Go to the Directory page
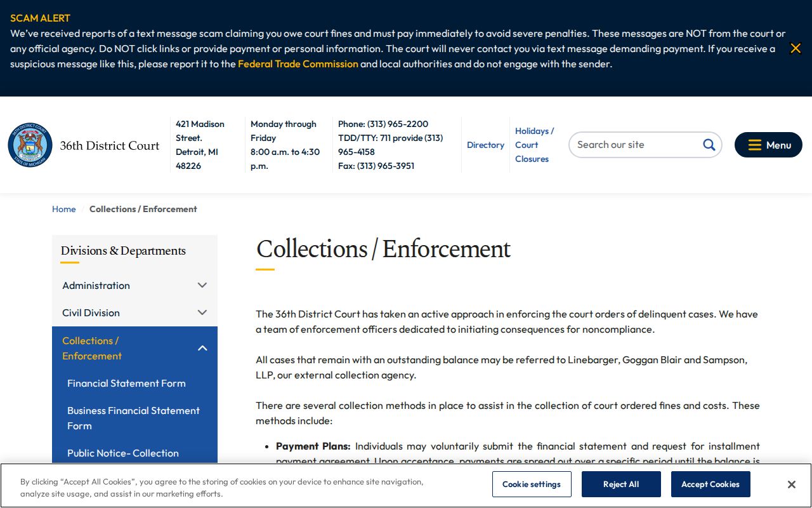The image size is (812, 508). point(485,145)
